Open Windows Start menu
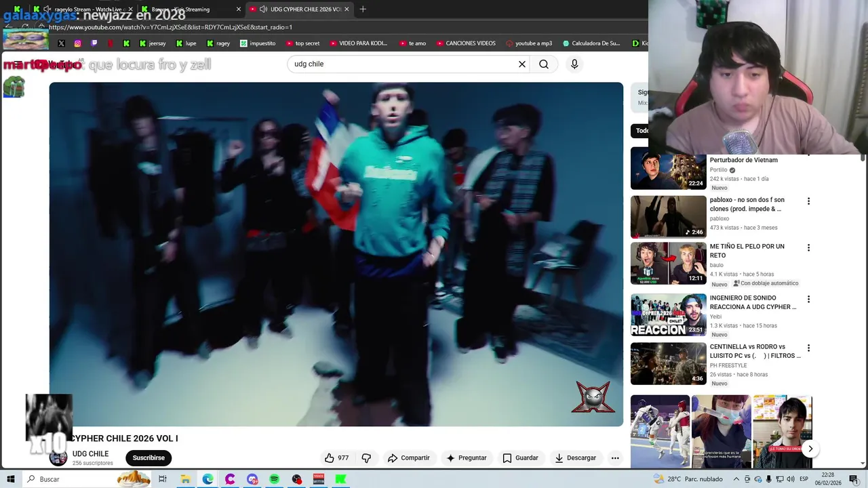Viewport: 868px width, 488px height. point(11,479)
